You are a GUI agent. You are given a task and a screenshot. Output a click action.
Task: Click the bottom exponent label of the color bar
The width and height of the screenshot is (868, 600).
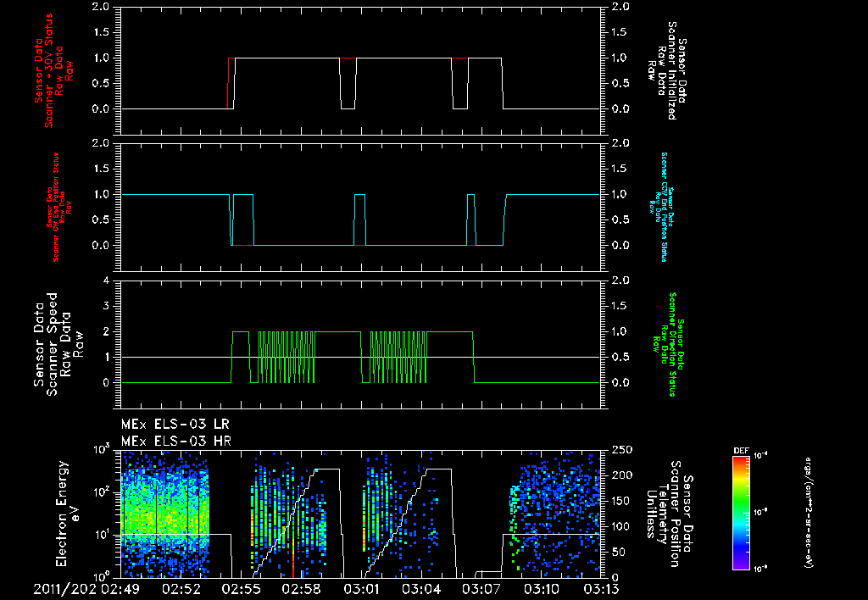pyautogui.click(x=760, y=568)
